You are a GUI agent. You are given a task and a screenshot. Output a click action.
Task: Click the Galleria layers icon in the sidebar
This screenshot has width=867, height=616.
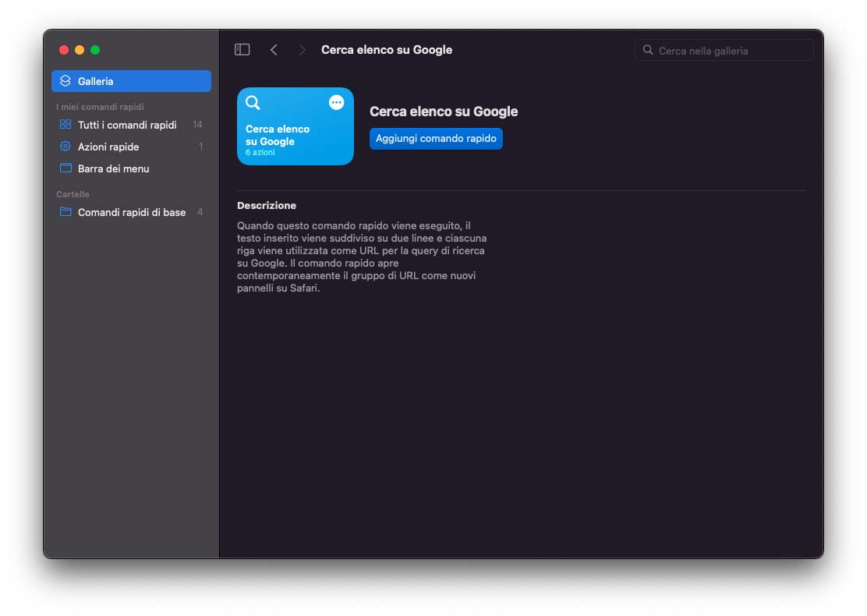[x=65, y=81]
